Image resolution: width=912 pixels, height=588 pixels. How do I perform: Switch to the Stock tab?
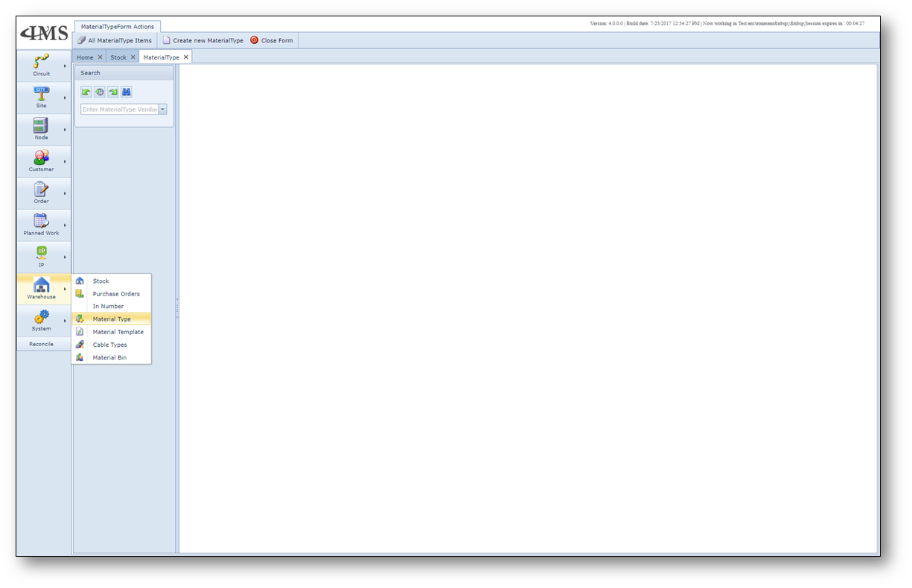point(118,57)
